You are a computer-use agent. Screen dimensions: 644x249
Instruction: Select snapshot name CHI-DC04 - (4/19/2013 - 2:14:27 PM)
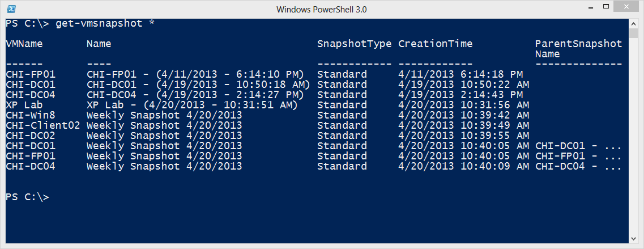click(195, 95)
